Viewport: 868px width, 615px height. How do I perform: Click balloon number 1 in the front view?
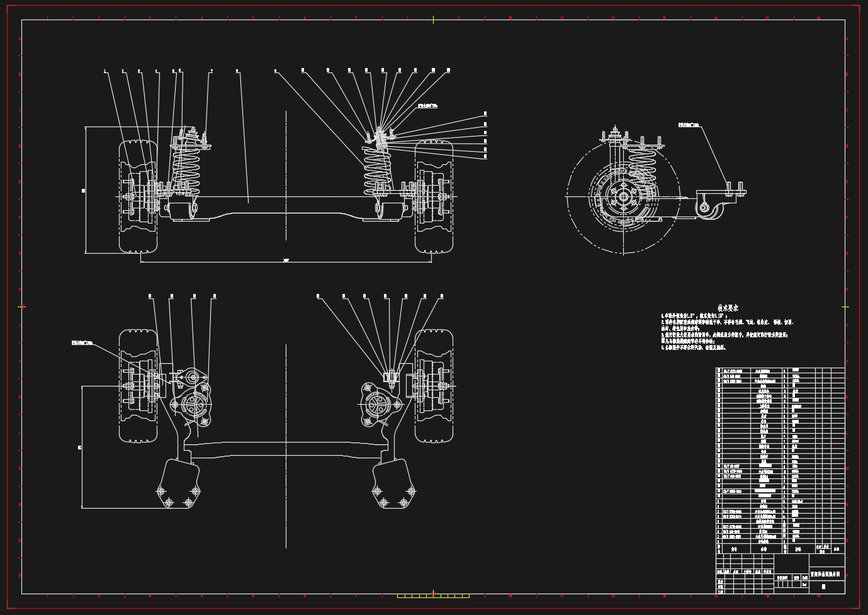105,71
